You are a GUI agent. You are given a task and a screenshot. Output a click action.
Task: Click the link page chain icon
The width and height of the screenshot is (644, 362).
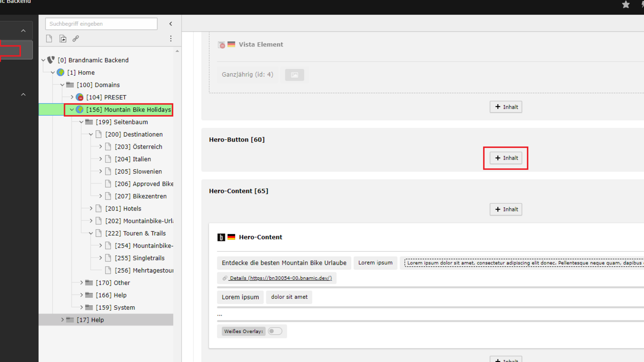click(x=76, y=39)
